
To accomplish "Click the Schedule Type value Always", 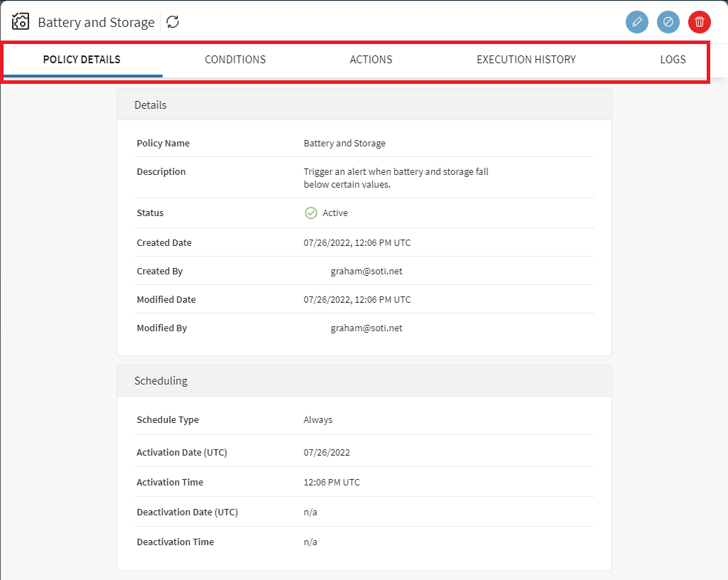I will click(317, 420).
